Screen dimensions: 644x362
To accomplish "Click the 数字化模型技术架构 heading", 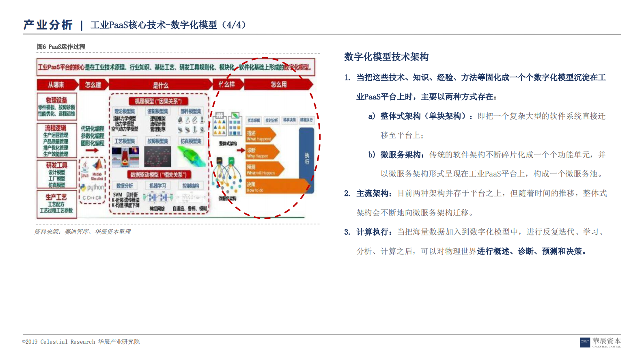I will click(x=386, y=57).
